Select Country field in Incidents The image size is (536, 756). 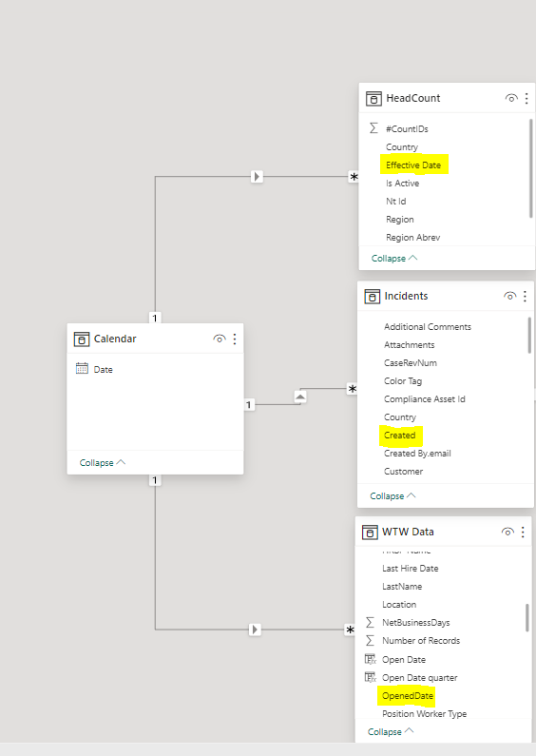click(x=400, y=417)
